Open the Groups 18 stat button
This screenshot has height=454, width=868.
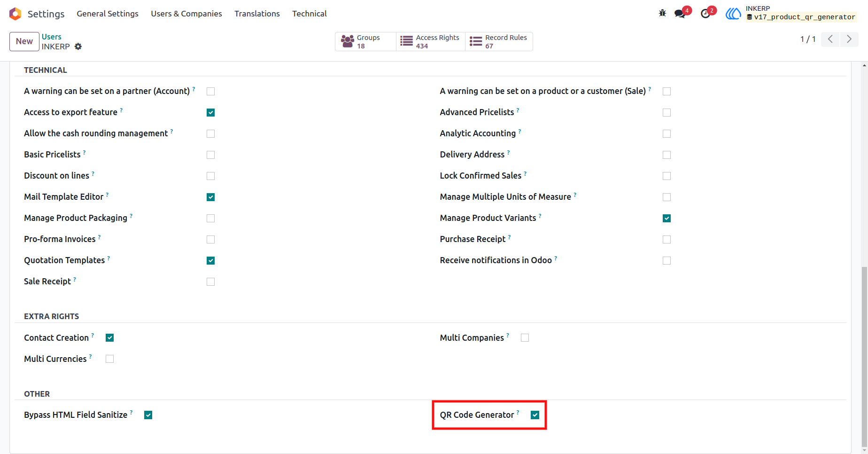365,41
